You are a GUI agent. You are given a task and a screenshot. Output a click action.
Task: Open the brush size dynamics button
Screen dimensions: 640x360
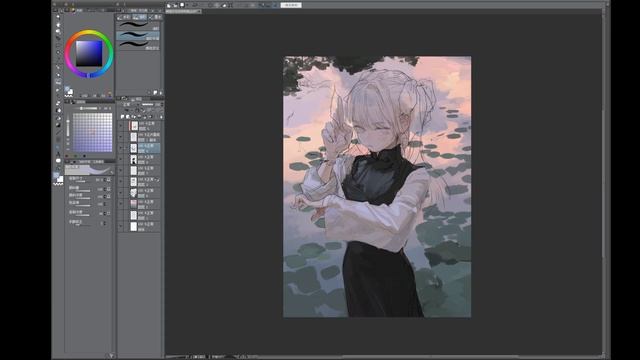(x=109, y=179)
